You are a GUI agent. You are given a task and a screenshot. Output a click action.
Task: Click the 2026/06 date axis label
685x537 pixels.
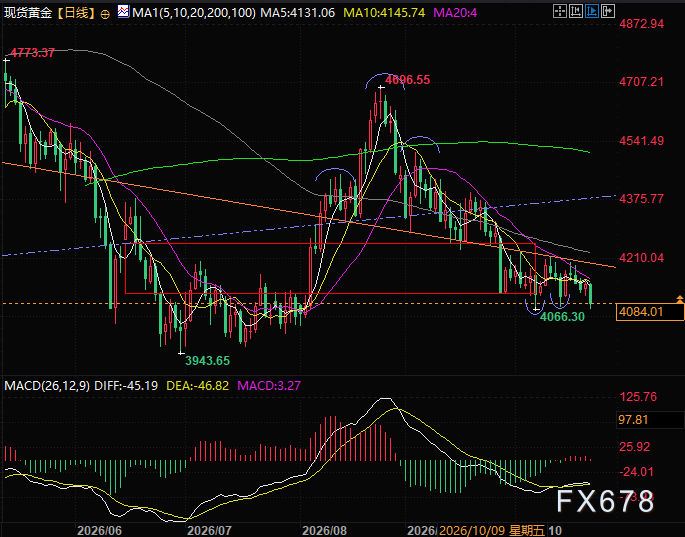pyautogui.click(x=100, y=530)
